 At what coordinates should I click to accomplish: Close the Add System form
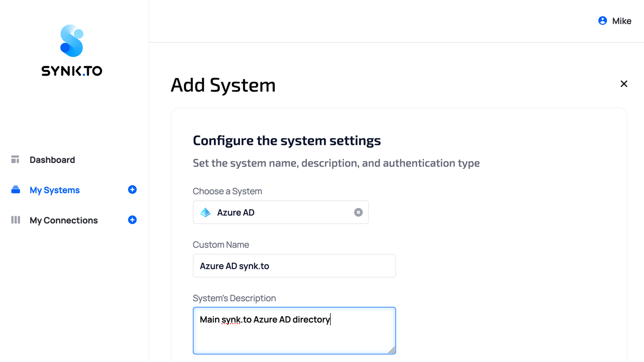624,84
